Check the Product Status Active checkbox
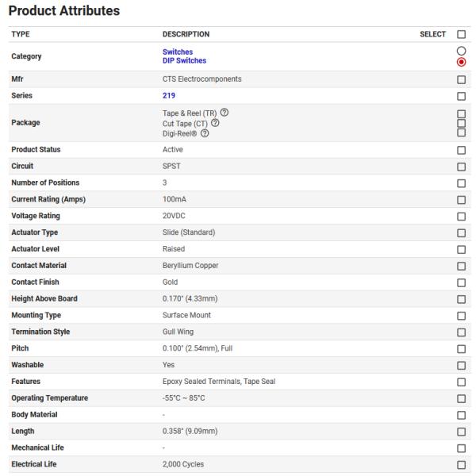 [x=461, y=150]
